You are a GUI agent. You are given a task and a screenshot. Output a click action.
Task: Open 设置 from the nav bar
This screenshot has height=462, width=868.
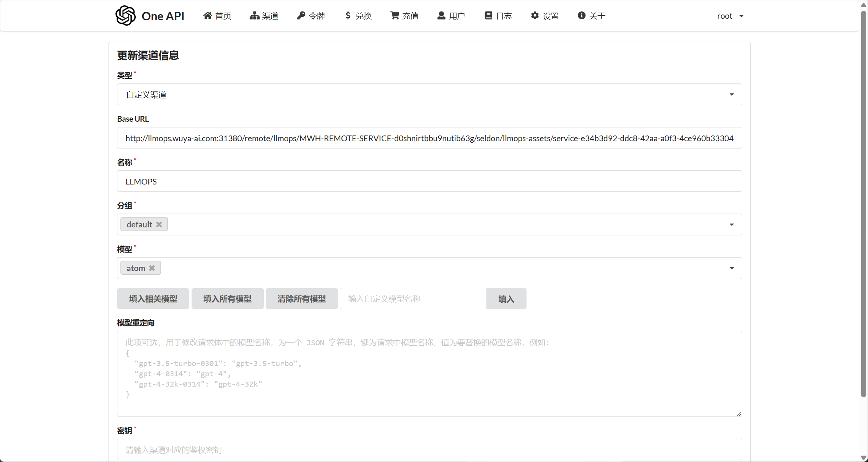545,16
